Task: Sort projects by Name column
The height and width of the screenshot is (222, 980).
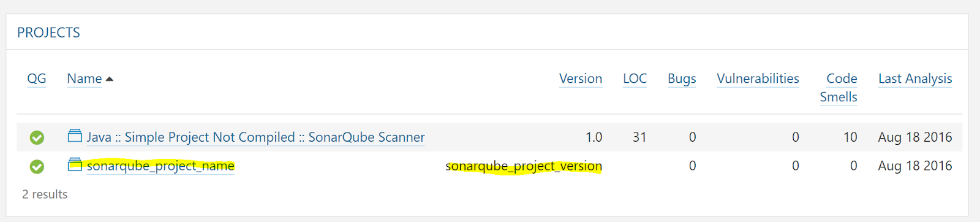Action: click(85, 78)
